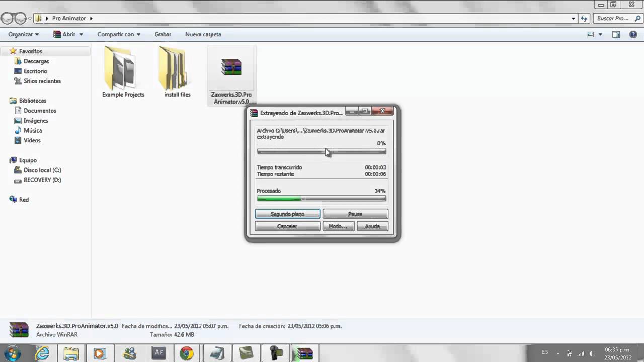This screenshot has height=362, width=644.
Task: Click the ES language indicator in tray
Action: (x=545, y=352)
